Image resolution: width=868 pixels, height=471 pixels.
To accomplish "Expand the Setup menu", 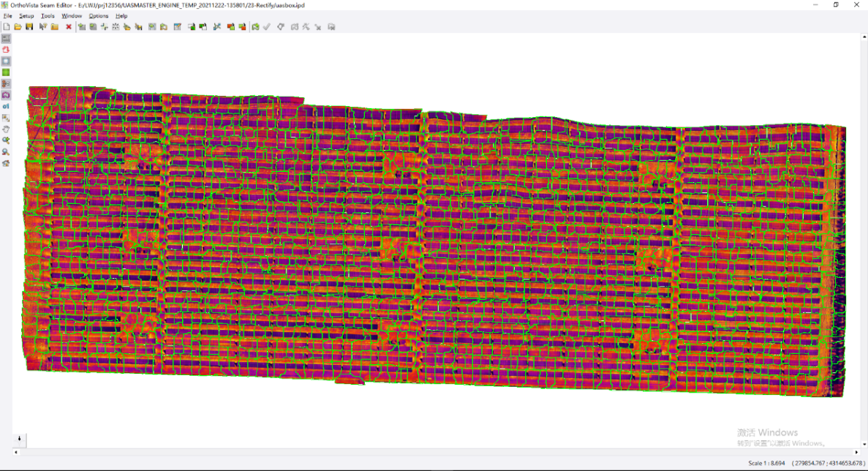I will (26, 15).
